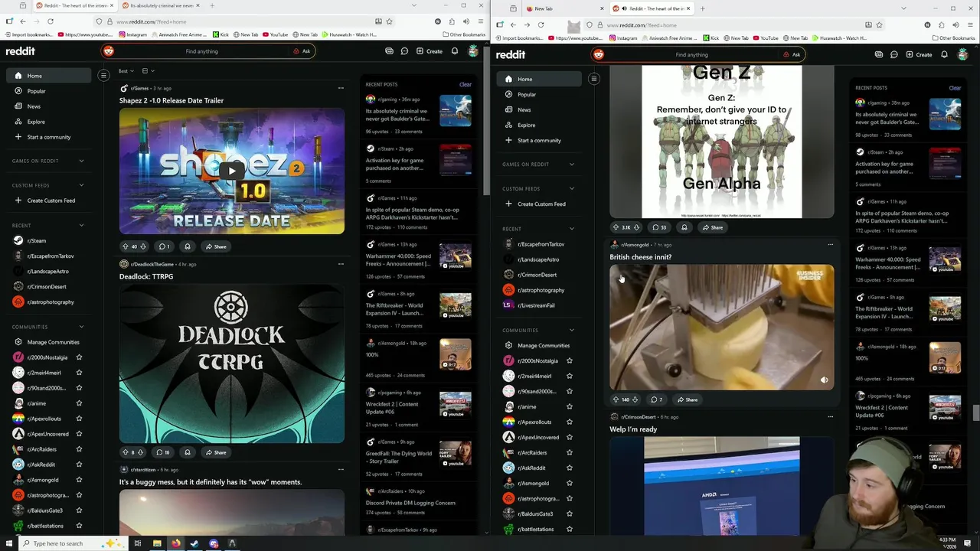
Task: Collapse the sidebar with the right window's hamburger button
Action: 593,79
